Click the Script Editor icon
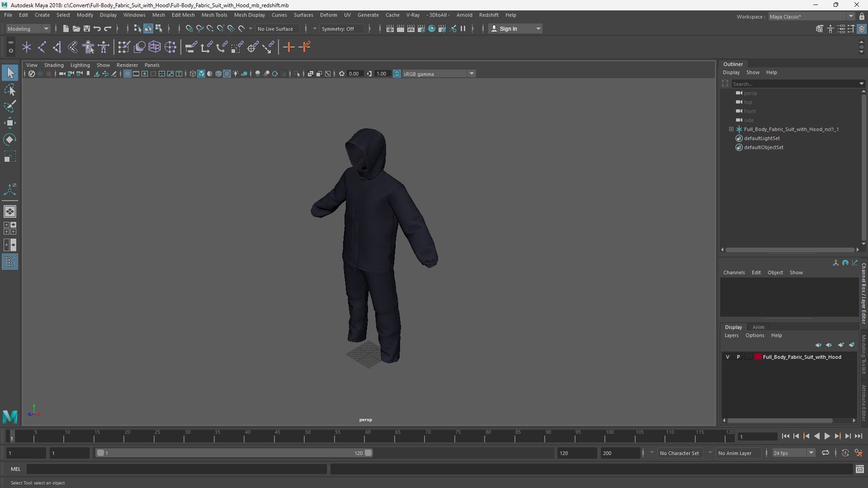This screenshot has height=488, width=868. tap(859, 469)
